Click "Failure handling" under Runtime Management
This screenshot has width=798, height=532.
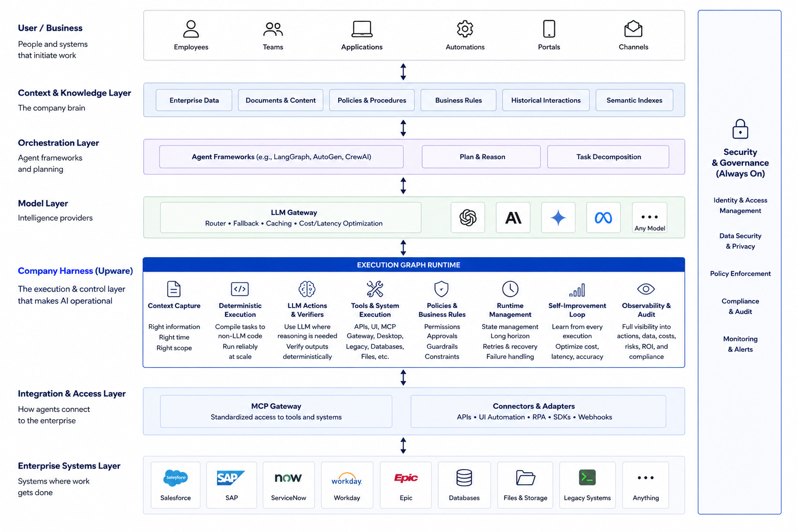(x=510, y=356)
